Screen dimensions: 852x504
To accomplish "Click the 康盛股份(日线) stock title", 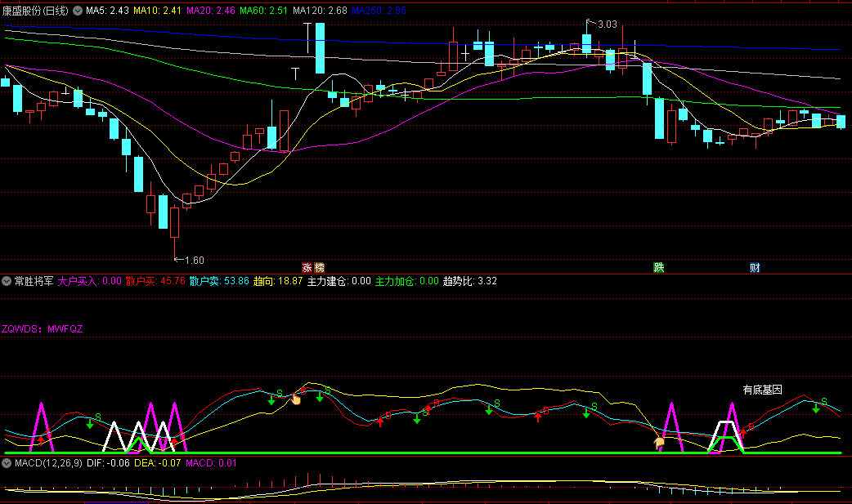I will (x=37, y=11).
